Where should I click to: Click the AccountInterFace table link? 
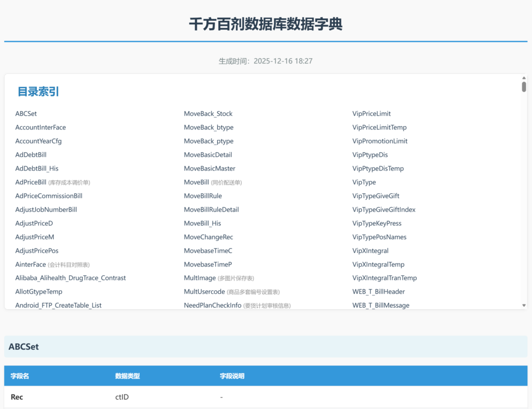click(41, 127)
